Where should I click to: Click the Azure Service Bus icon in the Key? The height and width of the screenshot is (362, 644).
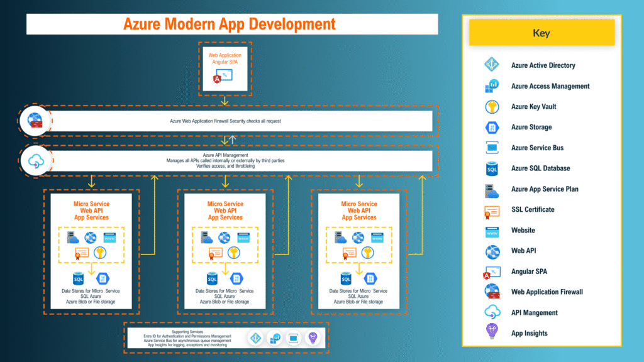491,148
